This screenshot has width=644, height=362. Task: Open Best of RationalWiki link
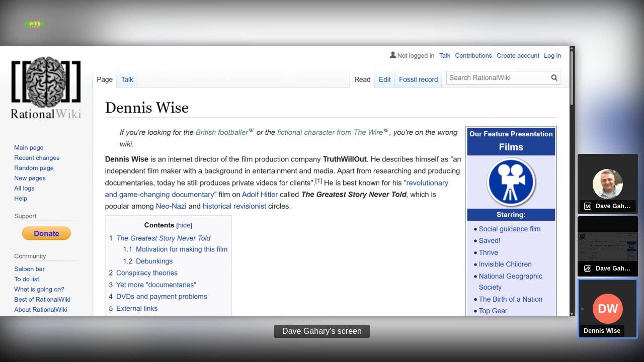coord(42,299)
